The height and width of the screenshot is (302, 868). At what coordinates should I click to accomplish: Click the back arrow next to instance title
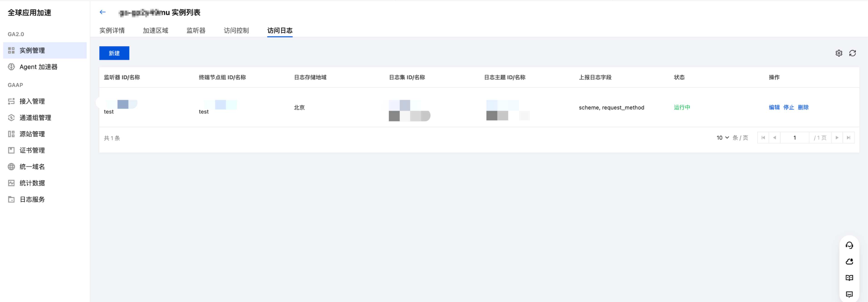103,12
